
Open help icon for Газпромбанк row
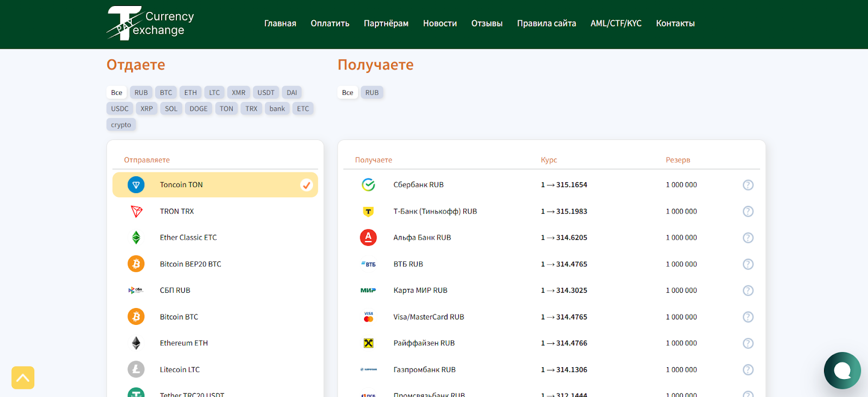coord(748,369)
